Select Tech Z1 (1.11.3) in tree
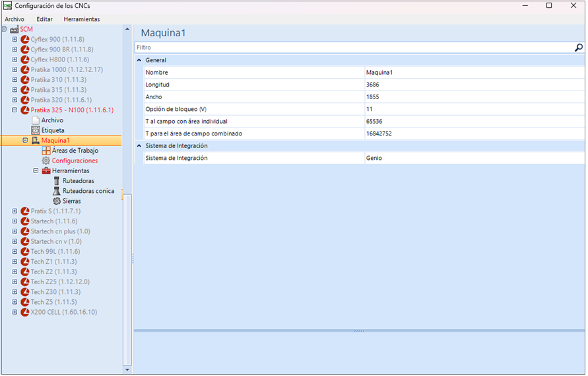 click(x=53, y=262)
